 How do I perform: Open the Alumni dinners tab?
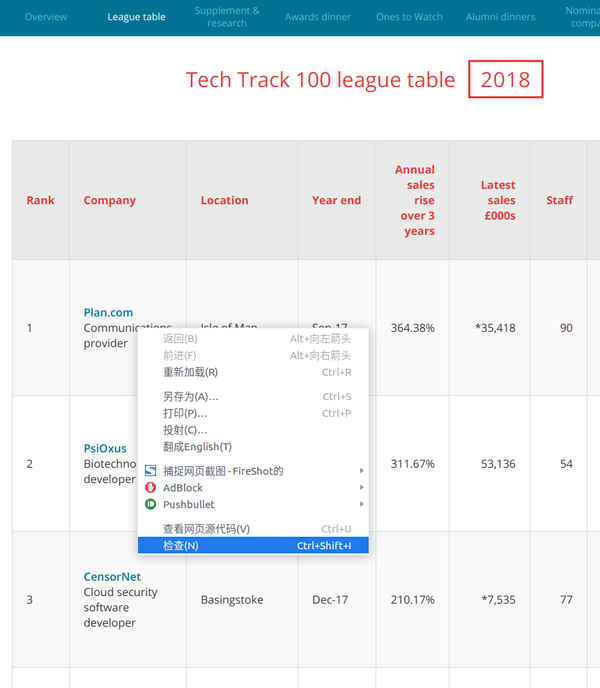point(500,17)
